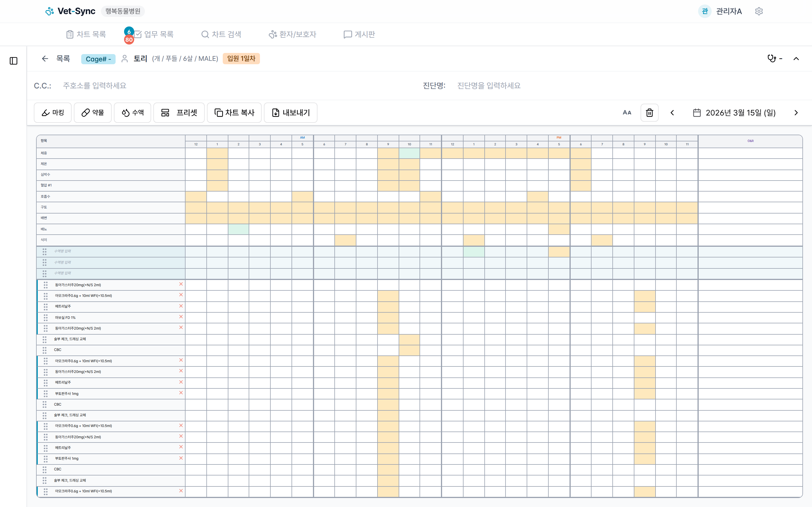This screenshot has width=812, height=507.
Task: Switch to 업무 목록 tab
Action: pyautogui.click(x=154, y=34)
